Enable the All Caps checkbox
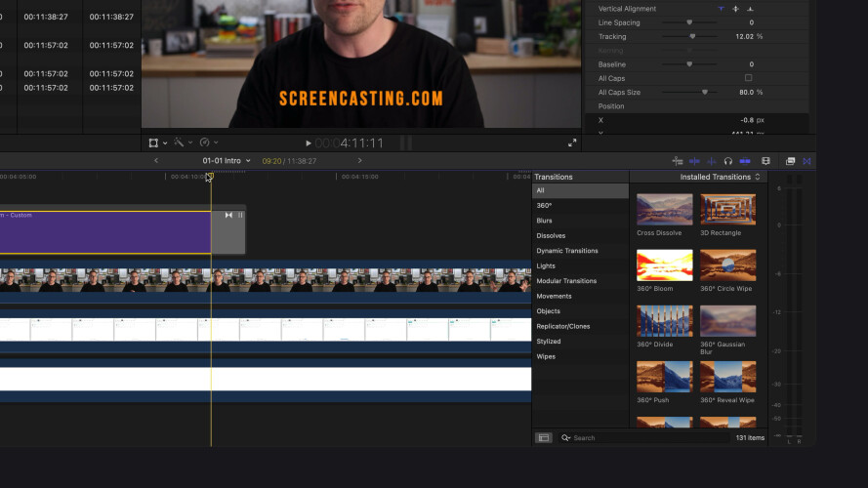 click(x=749, y=78)
